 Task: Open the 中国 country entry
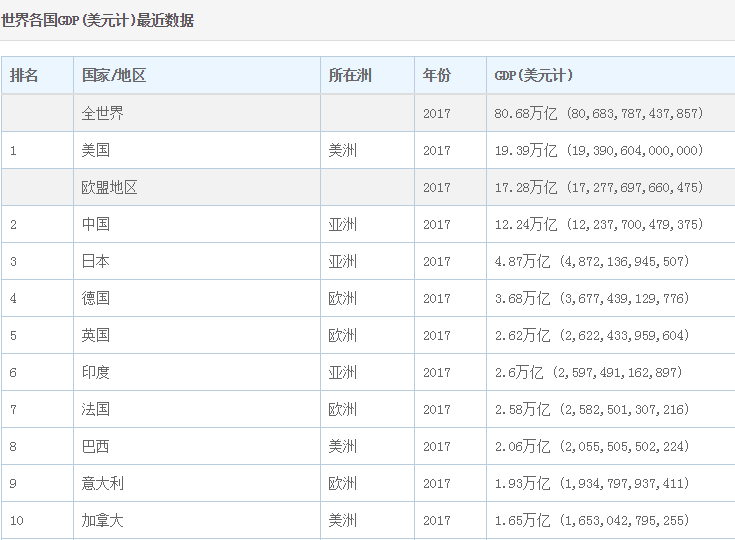pyautogui.click(x=96, y=224)
